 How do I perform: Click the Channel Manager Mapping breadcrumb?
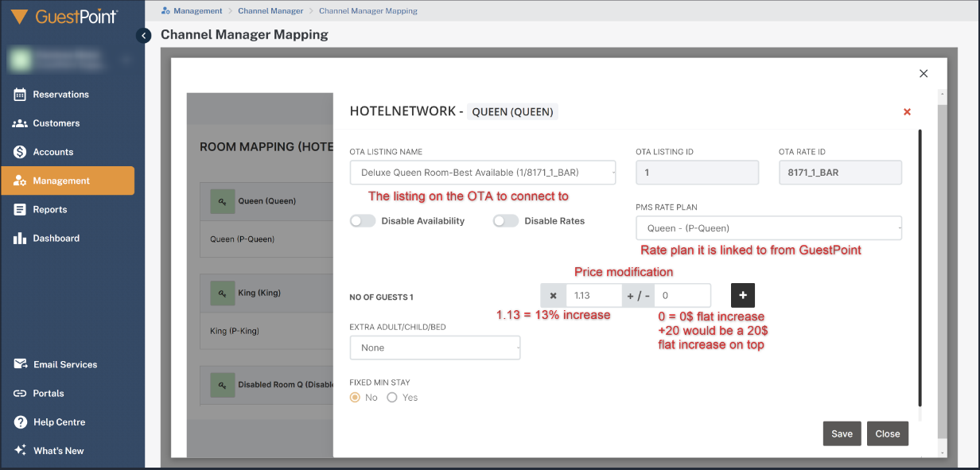click(368, 11)
